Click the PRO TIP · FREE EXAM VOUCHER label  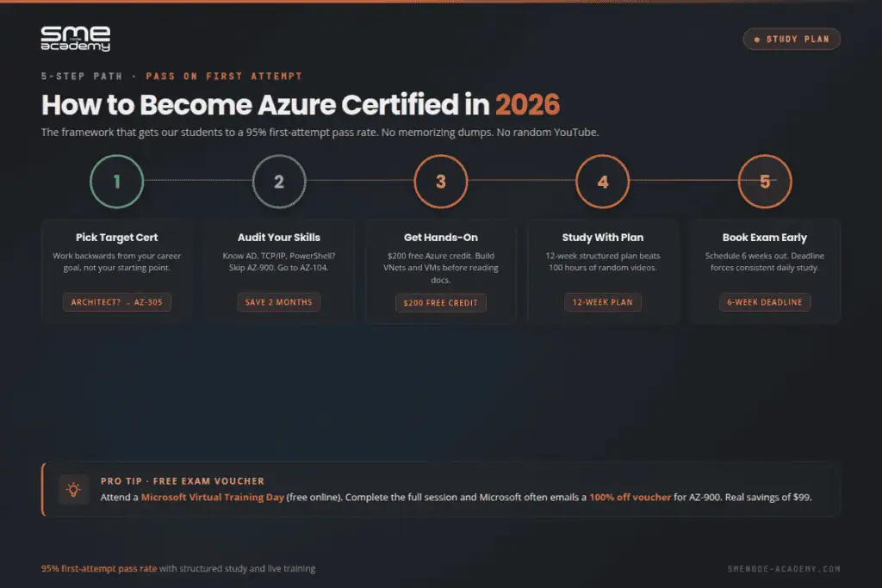pyautogui.click(x=183, y=481)
